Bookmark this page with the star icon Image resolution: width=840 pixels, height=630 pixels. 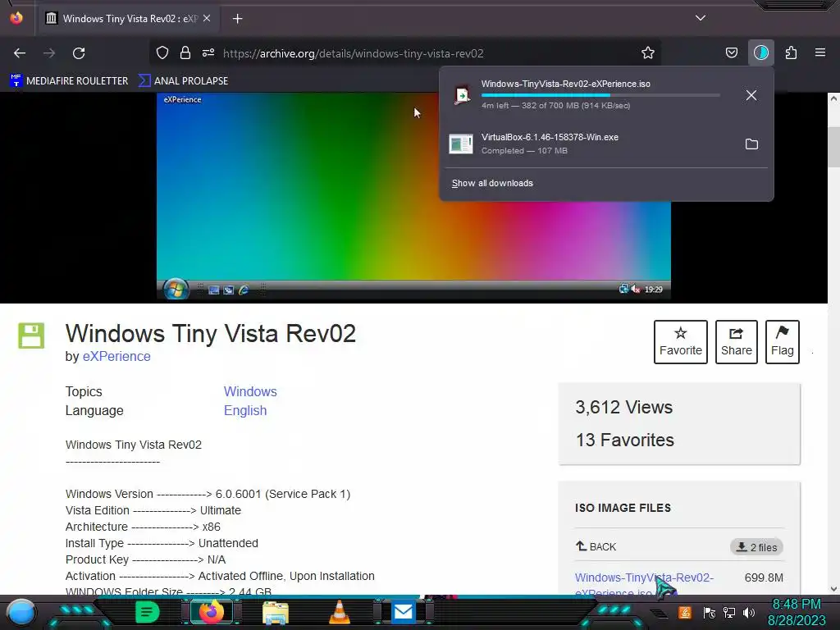[x=648, y=52]
